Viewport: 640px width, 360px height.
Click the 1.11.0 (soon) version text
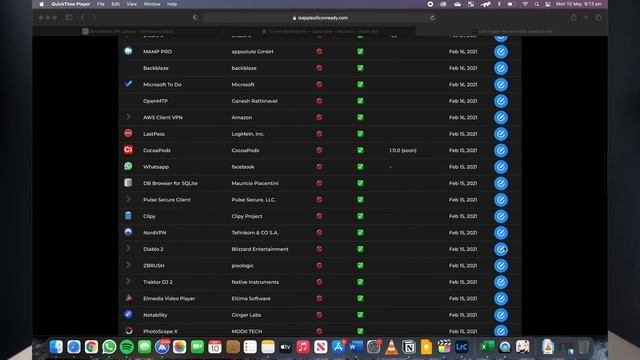pos(402,150)
